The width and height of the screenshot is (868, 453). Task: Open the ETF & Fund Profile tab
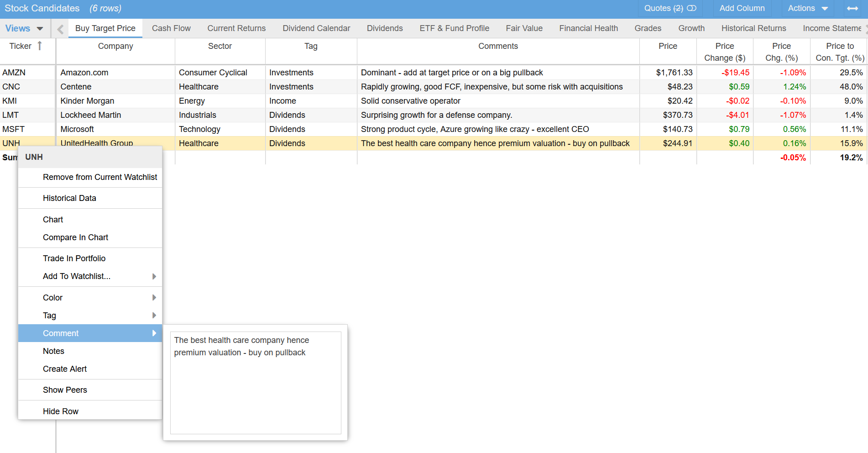coord(454,28)
